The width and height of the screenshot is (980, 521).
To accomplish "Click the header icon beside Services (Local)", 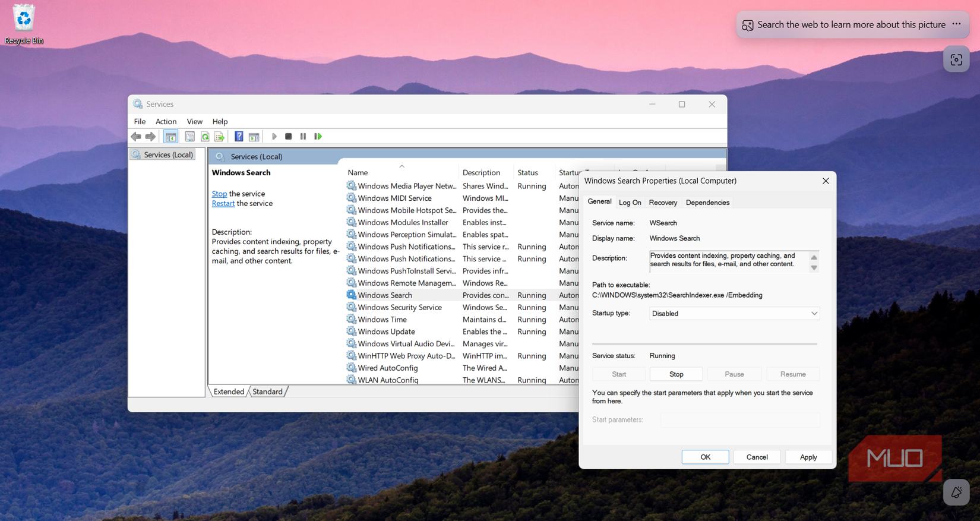I will click(x=220, y=157).
